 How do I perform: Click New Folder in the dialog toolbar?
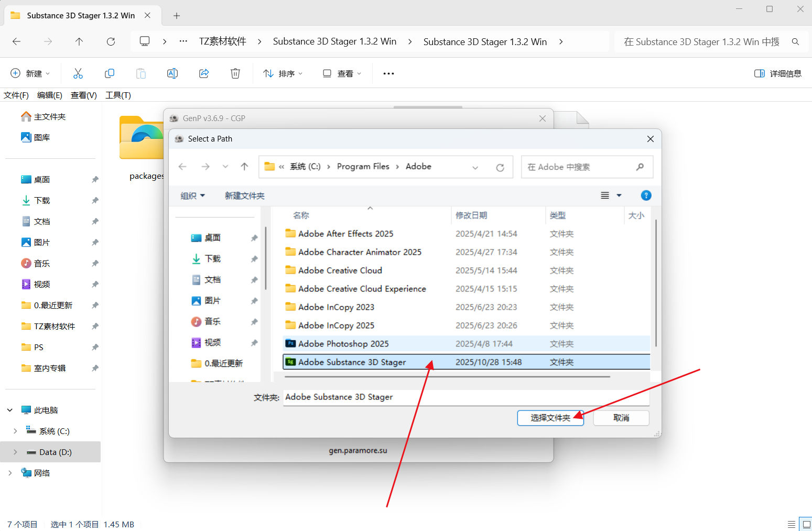(x=245, y=196)
